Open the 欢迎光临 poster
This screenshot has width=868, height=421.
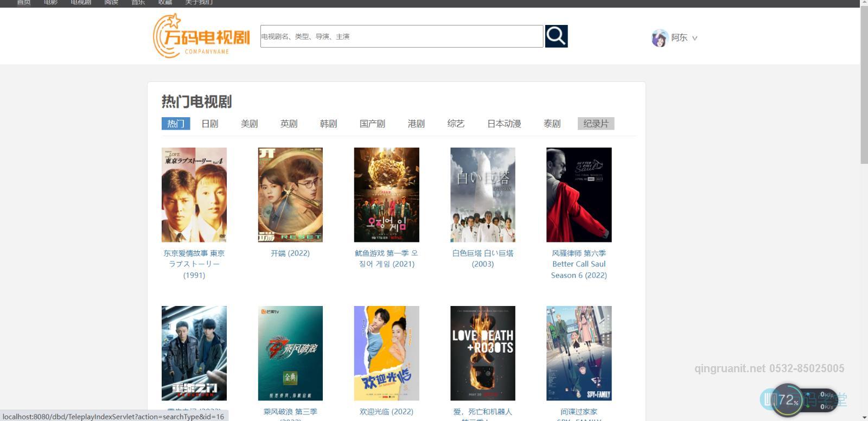tap(387, 353)
